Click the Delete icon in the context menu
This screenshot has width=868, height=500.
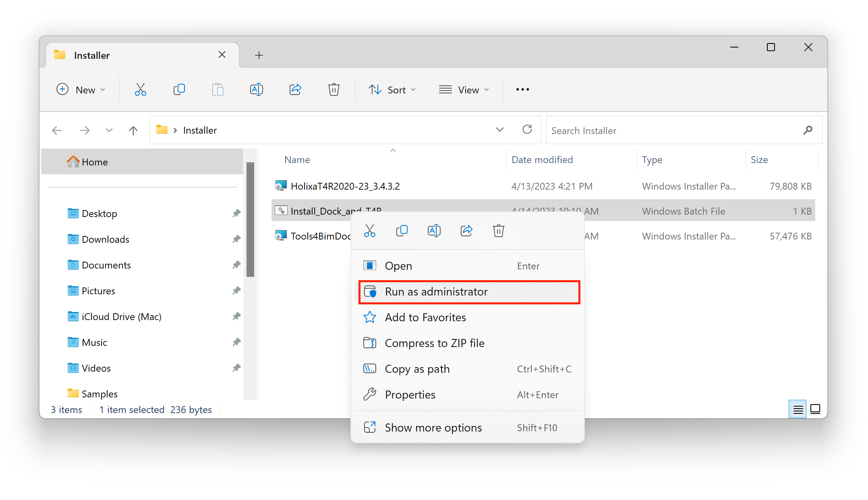coord(498,231)
